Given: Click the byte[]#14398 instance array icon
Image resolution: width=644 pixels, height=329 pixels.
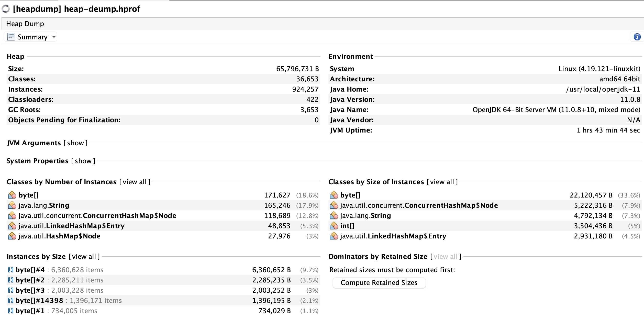Looking at the screenshot, I should click(x=11, y=301).
